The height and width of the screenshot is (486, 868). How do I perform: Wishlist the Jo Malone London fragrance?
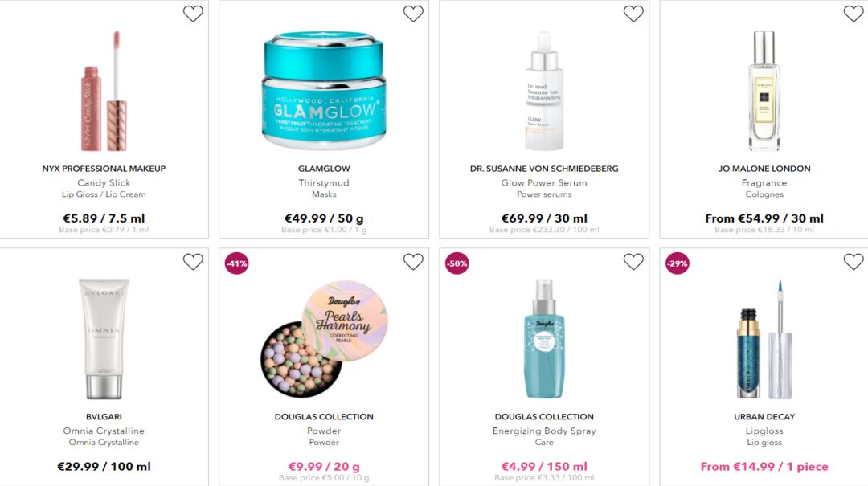coord(853,14)
